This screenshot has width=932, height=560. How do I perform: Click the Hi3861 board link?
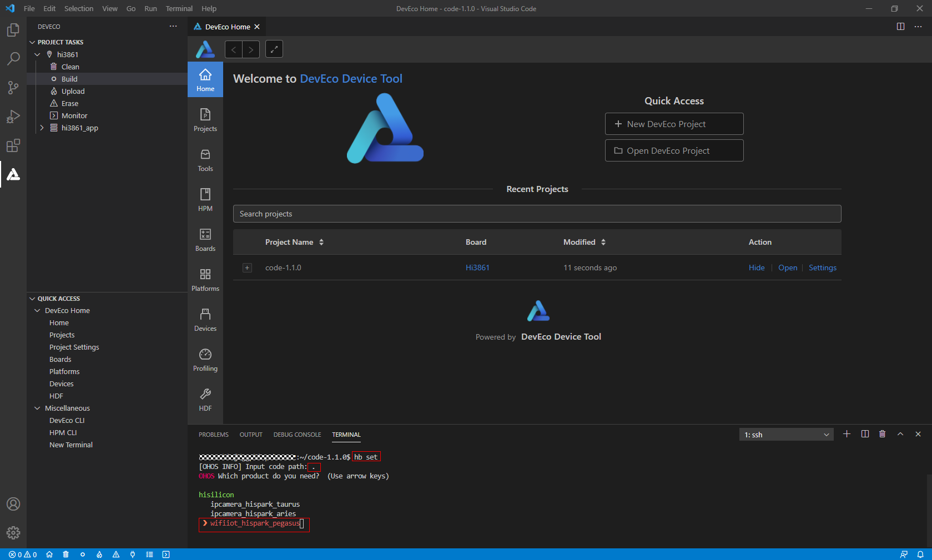(x=477, y=268)
